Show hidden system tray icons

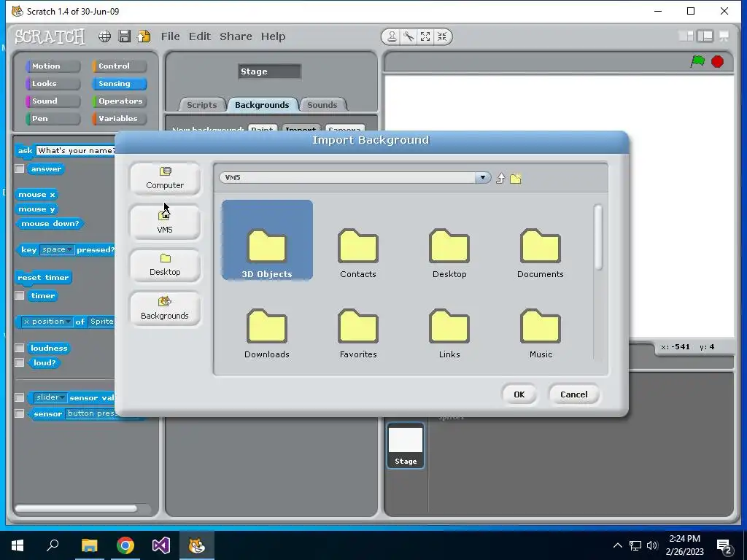click(x=617, y=545)
